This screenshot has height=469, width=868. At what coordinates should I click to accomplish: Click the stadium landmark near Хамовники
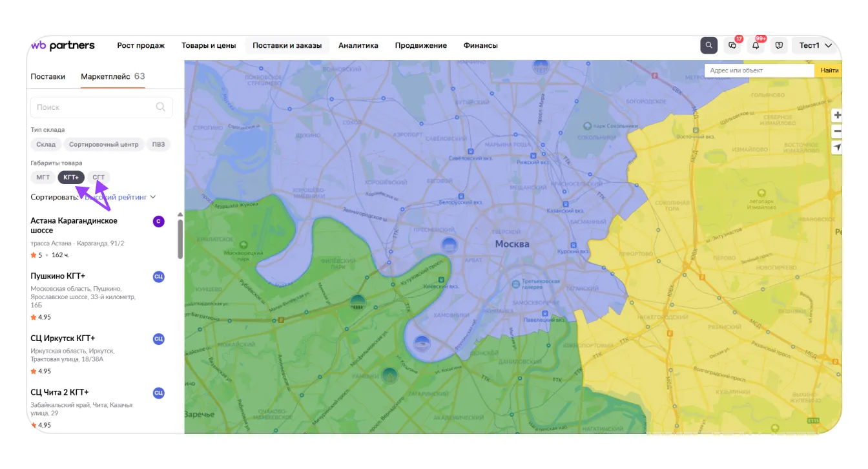point(422,343)
